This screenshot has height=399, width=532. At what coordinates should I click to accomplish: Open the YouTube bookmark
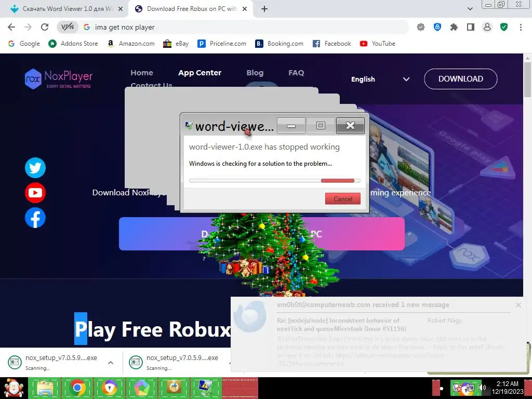pyautogui.click(x=378, y=44)
